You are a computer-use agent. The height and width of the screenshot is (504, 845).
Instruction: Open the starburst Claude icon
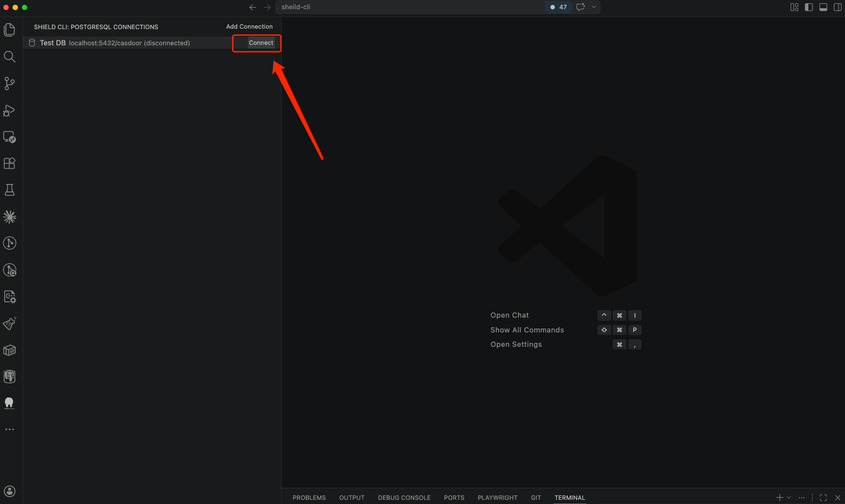(x=9, y=217)
